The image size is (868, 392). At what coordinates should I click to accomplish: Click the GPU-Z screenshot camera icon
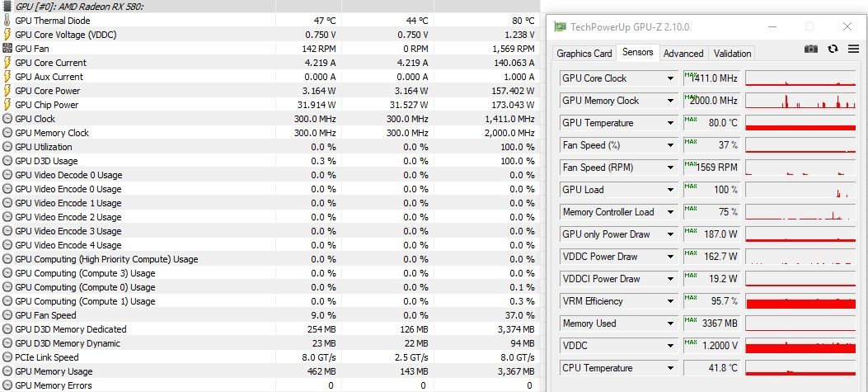click(x=811, y=49)
